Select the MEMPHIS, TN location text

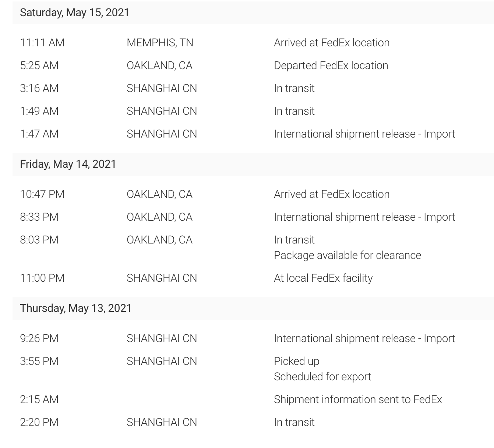tap(160, 43)
